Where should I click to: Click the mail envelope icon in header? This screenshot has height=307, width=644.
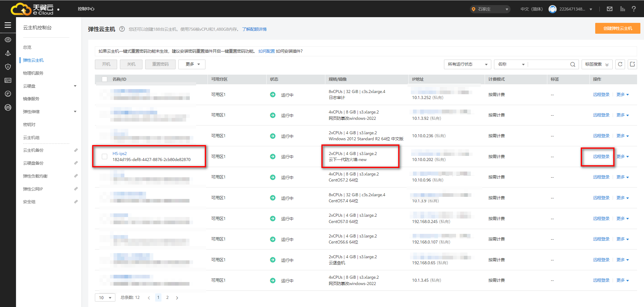pos(609,9)
